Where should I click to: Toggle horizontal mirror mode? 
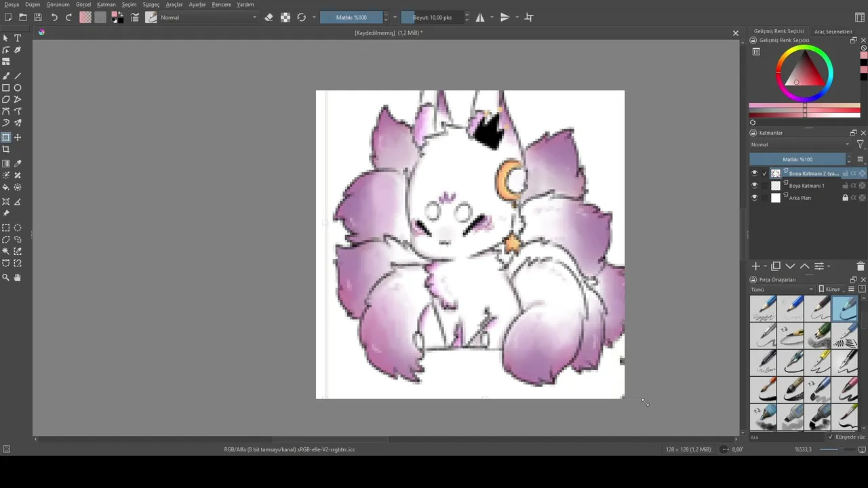[x=480, y=18]
